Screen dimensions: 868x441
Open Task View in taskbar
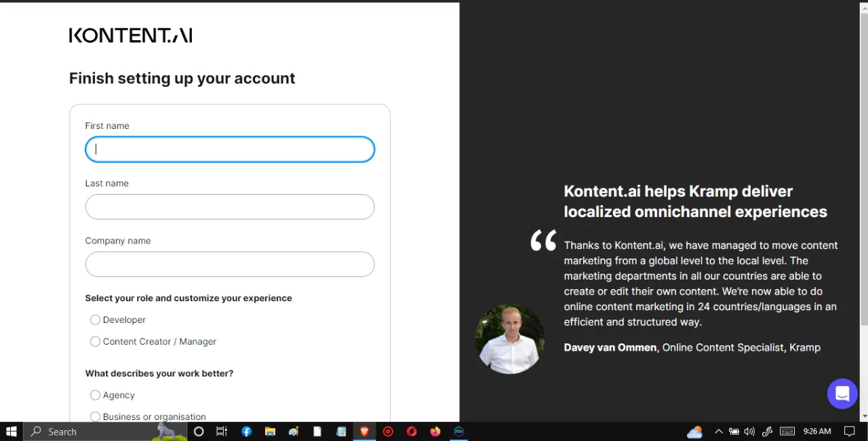222,432
